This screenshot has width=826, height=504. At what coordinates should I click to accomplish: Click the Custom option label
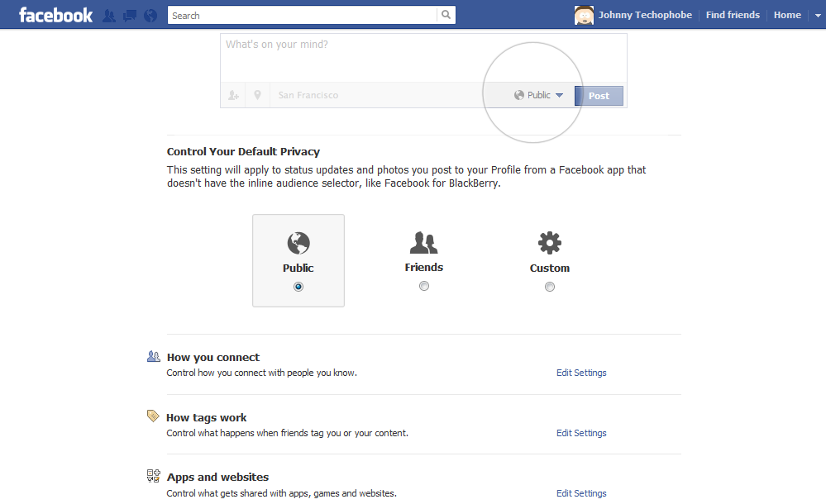550,268
